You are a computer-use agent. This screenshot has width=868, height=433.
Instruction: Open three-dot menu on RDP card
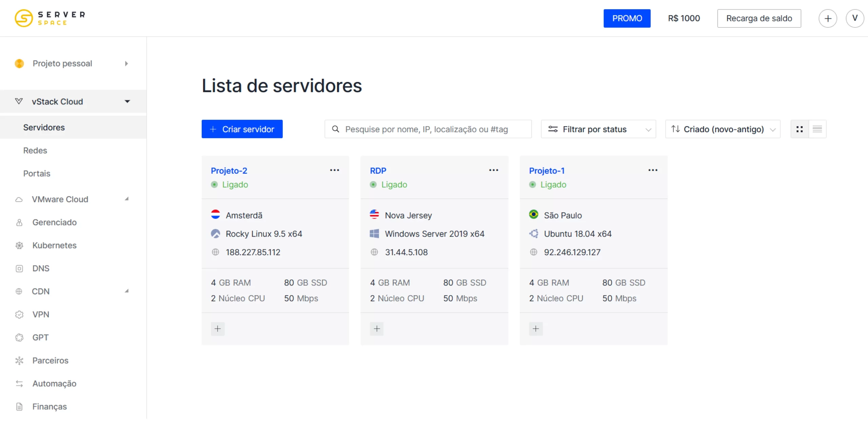click(493, 170)
